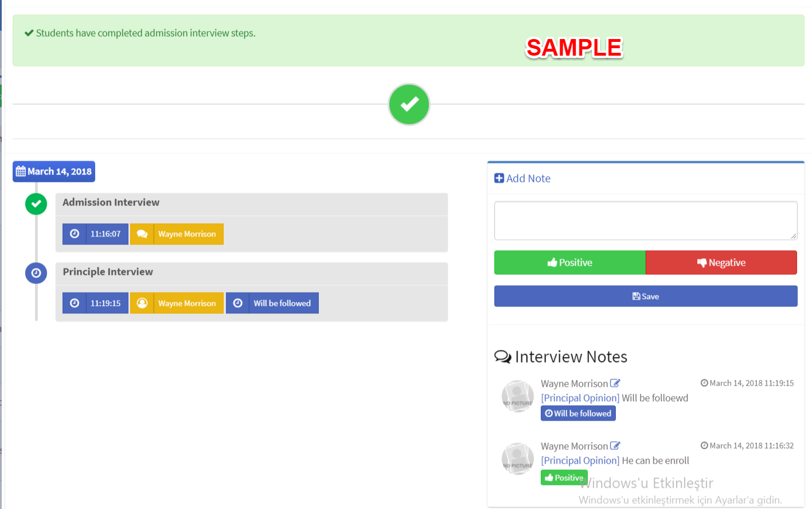Click the March 14, 2018 date label
This screenshot has width=812, height=509.
[x=54, y=172]
